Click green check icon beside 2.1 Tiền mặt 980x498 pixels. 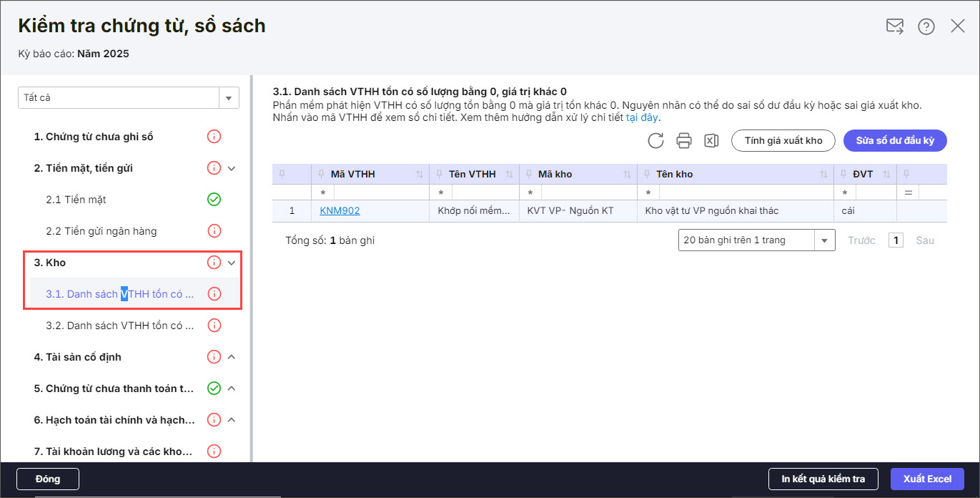(x=214, y=199)
